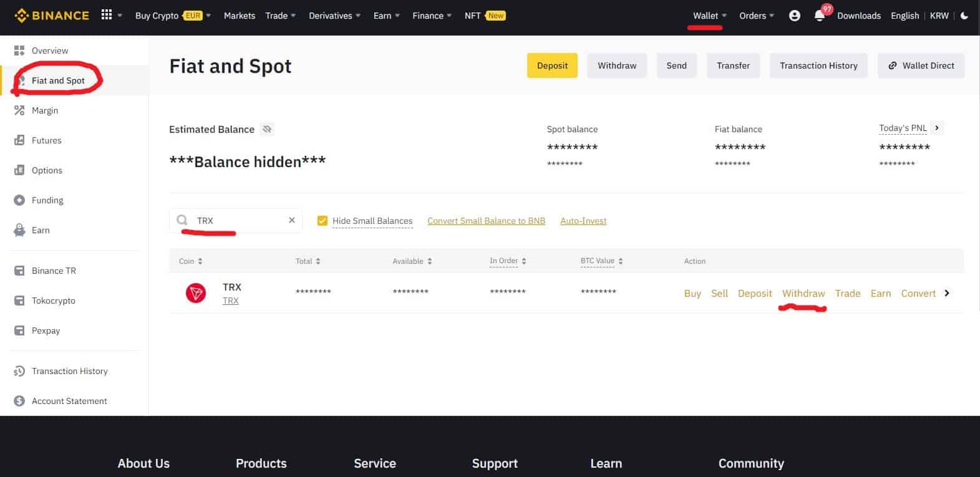
Task: Click the Transfer button
Action: point(733,65)
